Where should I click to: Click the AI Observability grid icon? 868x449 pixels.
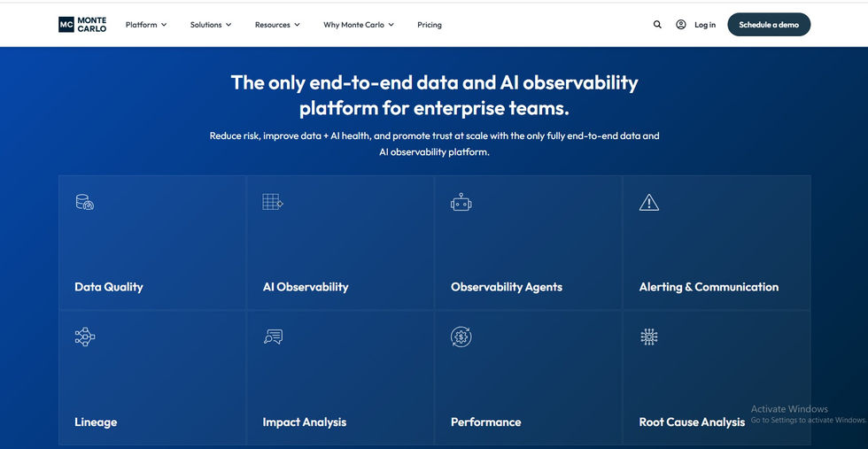click(x=272, y=203)
